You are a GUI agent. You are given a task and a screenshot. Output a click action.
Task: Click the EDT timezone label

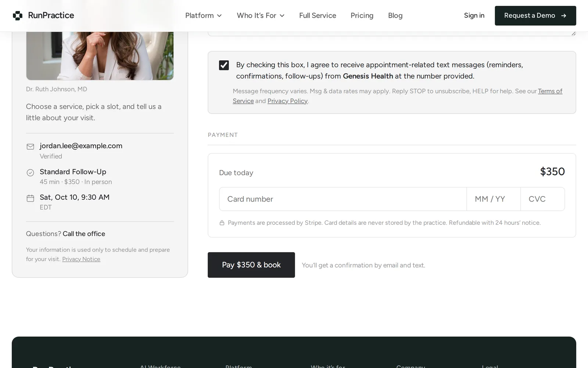[x=46, y=207]
